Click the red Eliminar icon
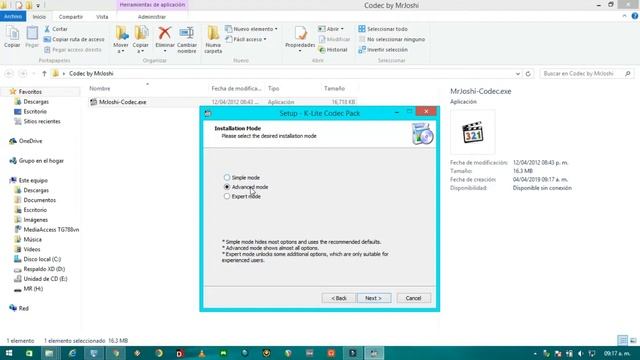640x360 pixels. (164, 33)
